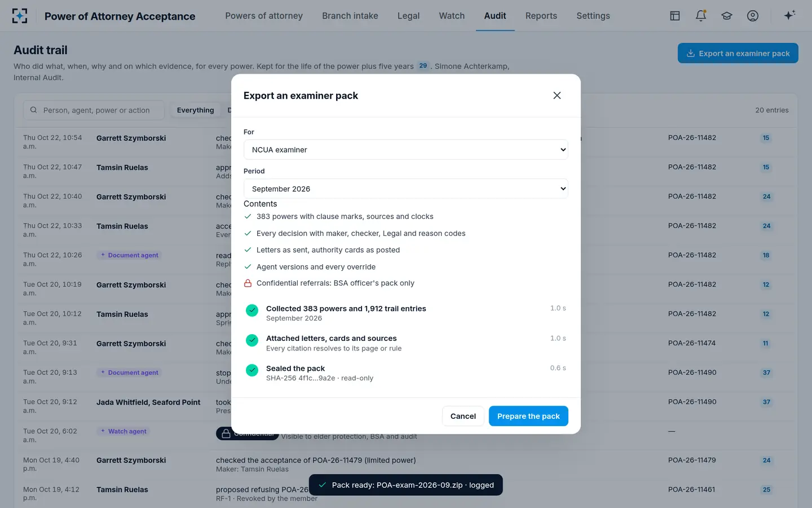
Task: Select the Audit tab
Action: pos(495,16)
